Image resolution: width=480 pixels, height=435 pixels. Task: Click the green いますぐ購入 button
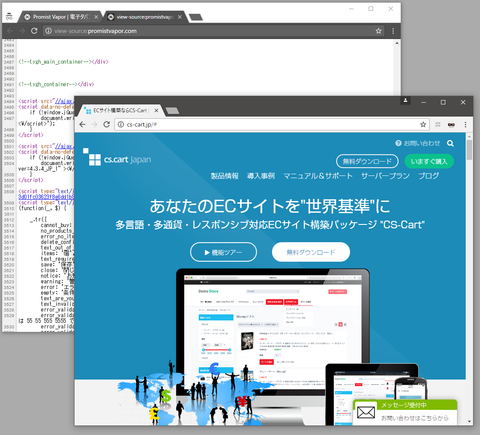click(x=429, y=161)
